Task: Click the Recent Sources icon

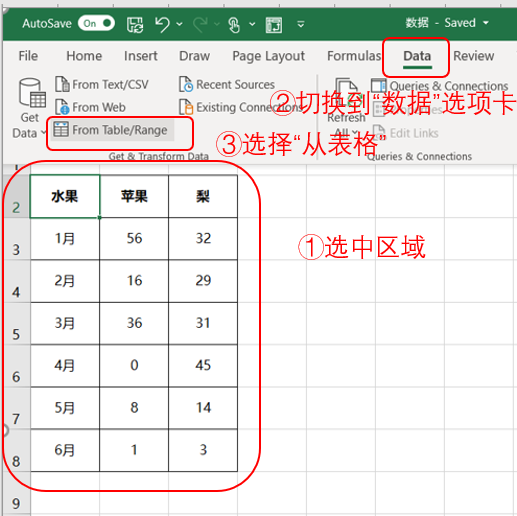Action: tap(186, 84)
